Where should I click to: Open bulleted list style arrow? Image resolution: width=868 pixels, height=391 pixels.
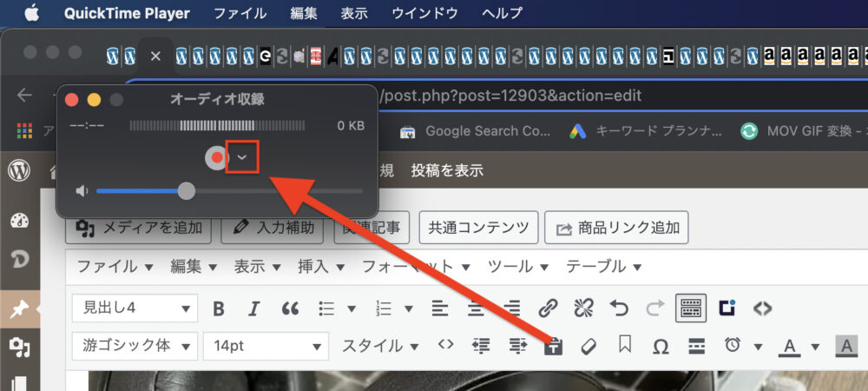coord(352,308)
